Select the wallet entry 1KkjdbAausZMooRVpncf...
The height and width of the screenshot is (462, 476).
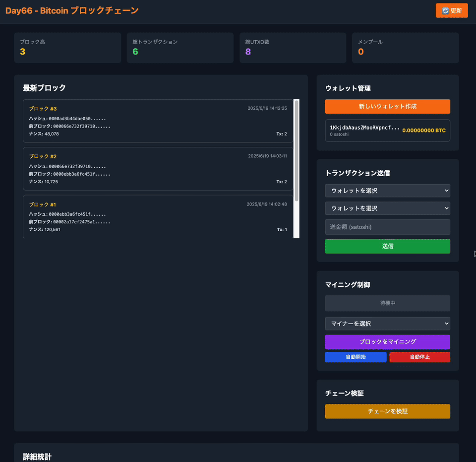click(x=387, y=131)
